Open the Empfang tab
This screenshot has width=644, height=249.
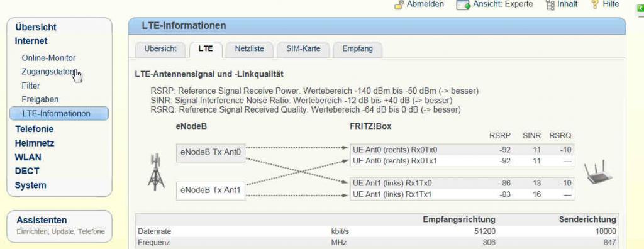coord(358,49)
